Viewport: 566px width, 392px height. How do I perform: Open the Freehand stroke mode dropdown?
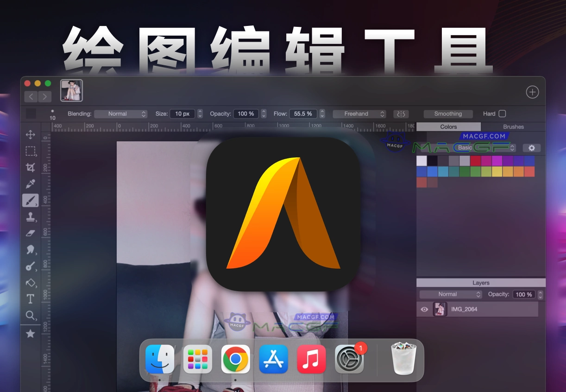pyautogui.click(x=359, y=114)
